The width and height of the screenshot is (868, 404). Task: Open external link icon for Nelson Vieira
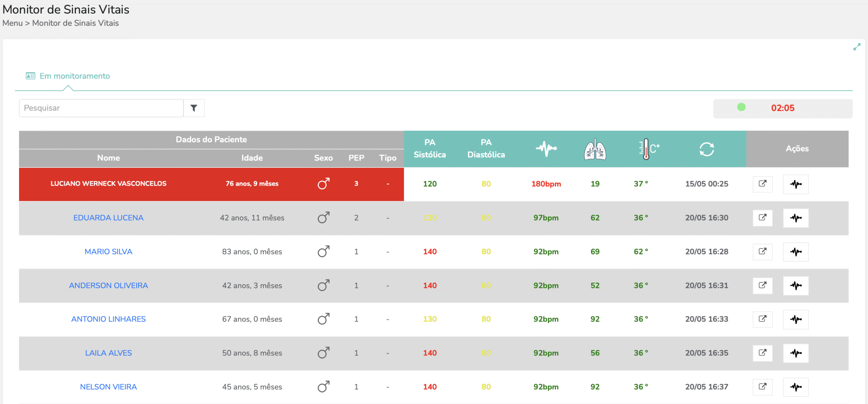[x=762, y=387]
